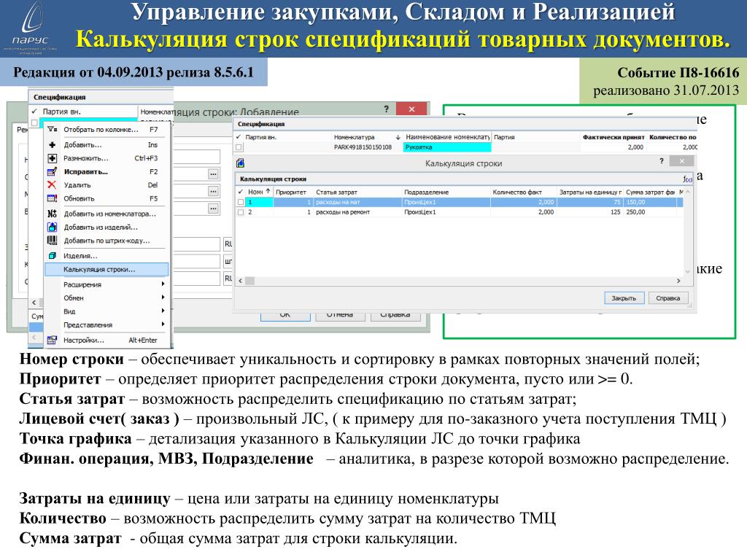Sort by the Номенклатура column arrow
The height and width of the screenshot is (560, 747).
click(398, 137)
